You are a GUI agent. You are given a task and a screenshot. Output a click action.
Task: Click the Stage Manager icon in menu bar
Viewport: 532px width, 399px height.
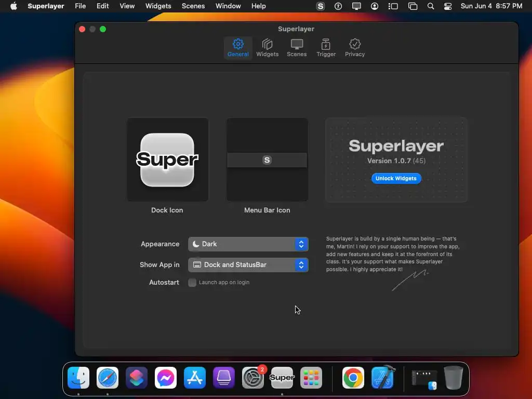[393, 6]
